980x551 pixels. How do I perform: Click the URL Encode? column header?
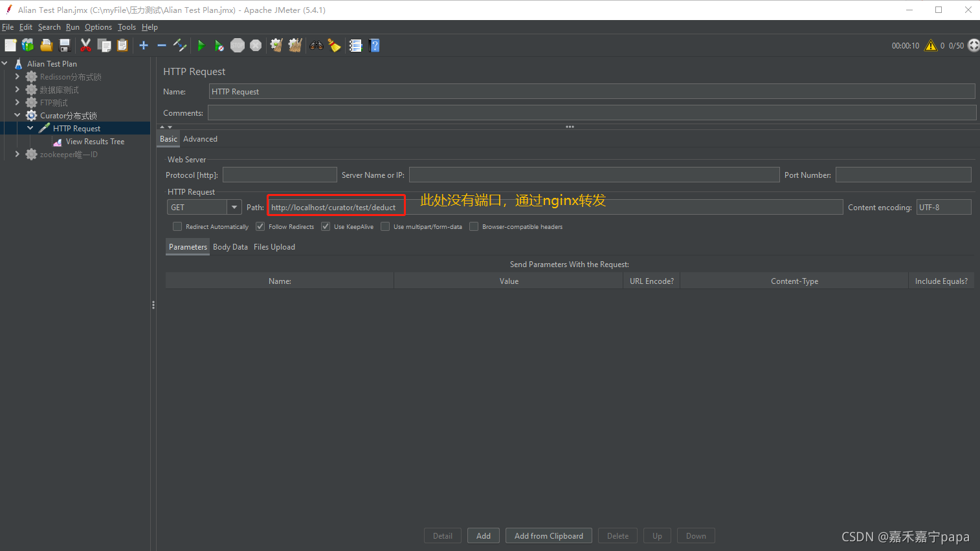pos(652,281)
